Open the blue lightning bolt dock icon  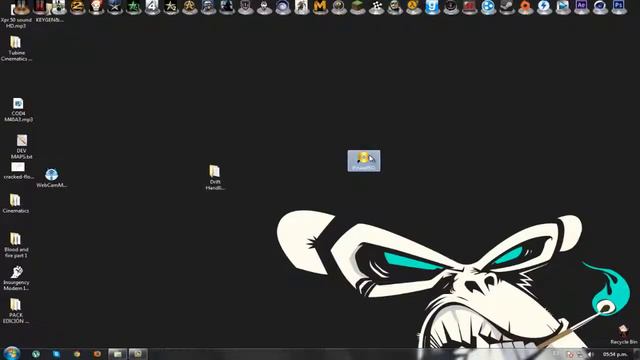point(544,7)
